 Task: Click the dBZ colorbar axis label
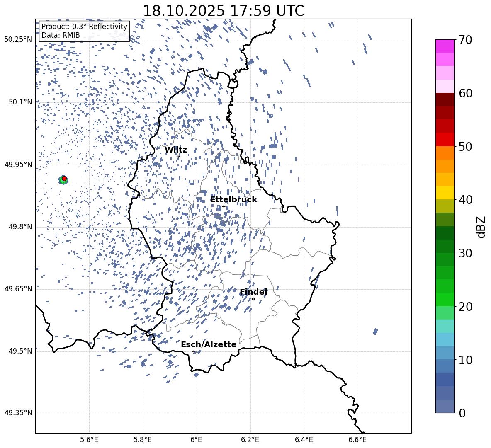481,227
